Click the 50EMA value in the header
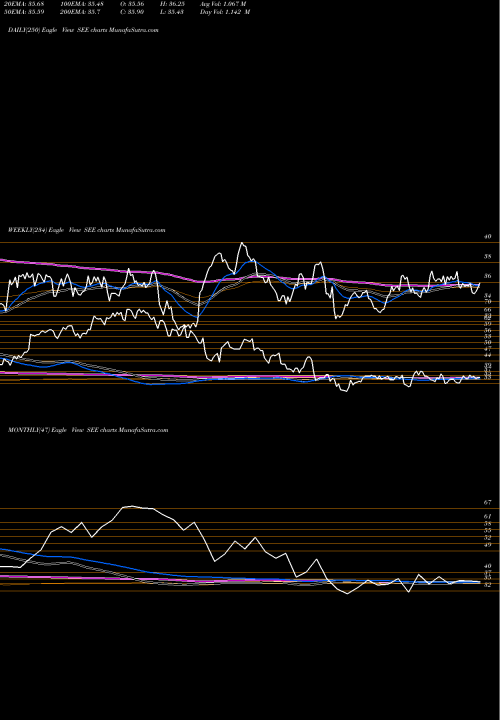 (25, 12)
